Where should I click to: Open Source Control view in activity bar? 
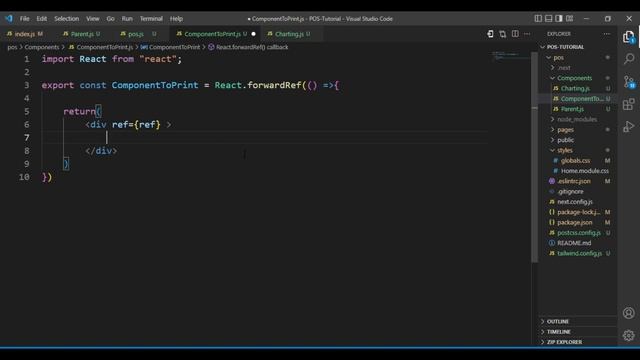(x=629, y=82)
